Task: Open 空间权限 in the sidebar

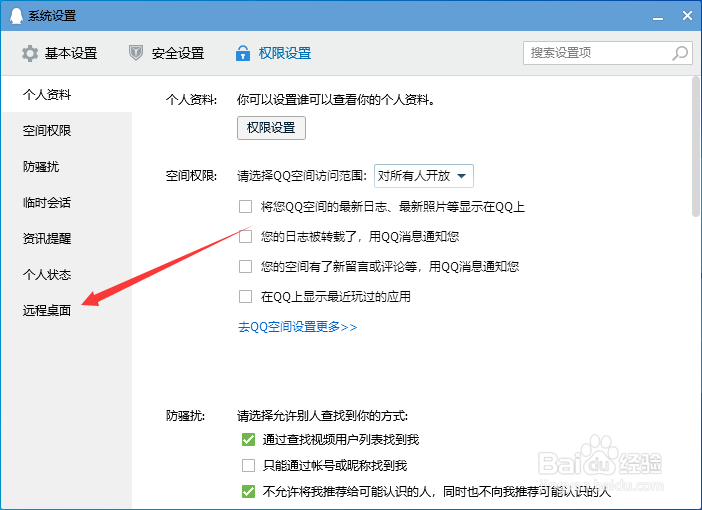Action: (x=67, y=130)
